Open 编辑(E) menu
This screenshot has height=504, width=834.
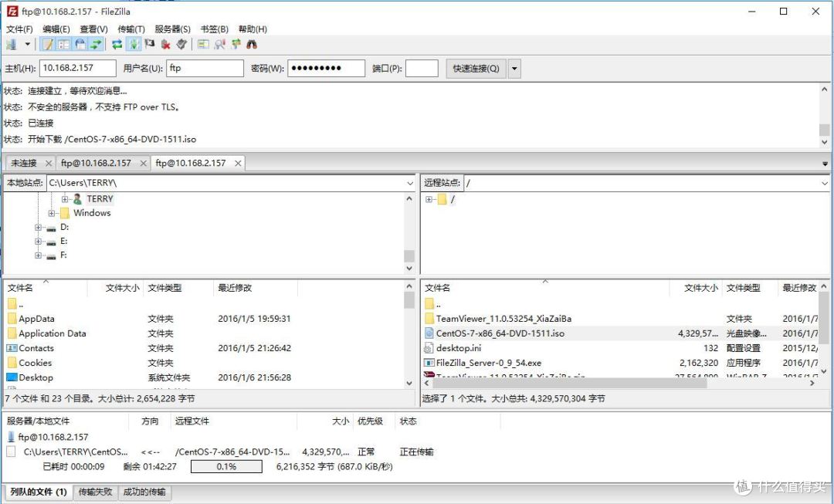(x=56, y=29)
